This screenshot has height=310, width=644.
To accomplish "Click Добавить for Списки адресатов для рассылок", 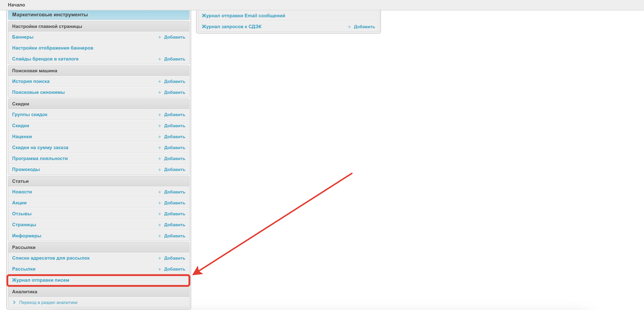I will pyautogui.click(x=174, y=258).
